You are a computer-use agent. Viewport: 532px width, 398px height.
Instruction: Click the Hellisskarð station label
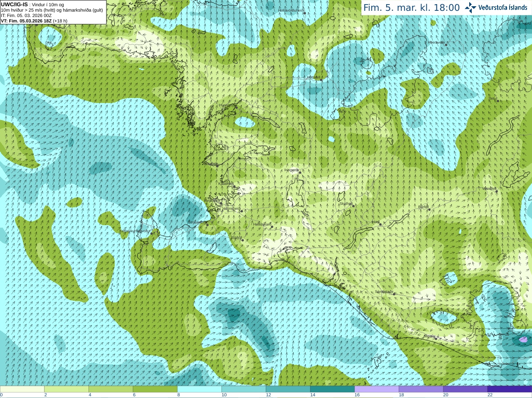(x=262, y=224)
